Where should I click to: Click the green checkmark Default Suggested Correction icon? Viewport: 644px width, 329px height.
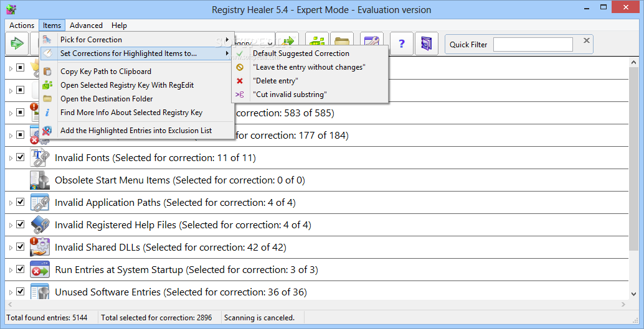coord(240,53)
